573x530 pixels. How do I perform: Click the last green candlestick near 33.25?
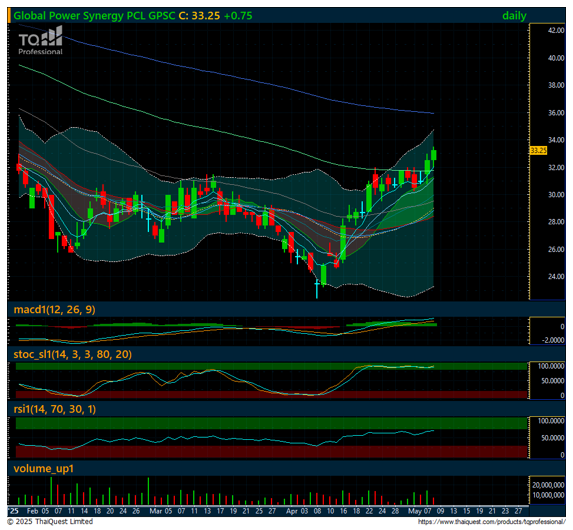coord(434,155)
